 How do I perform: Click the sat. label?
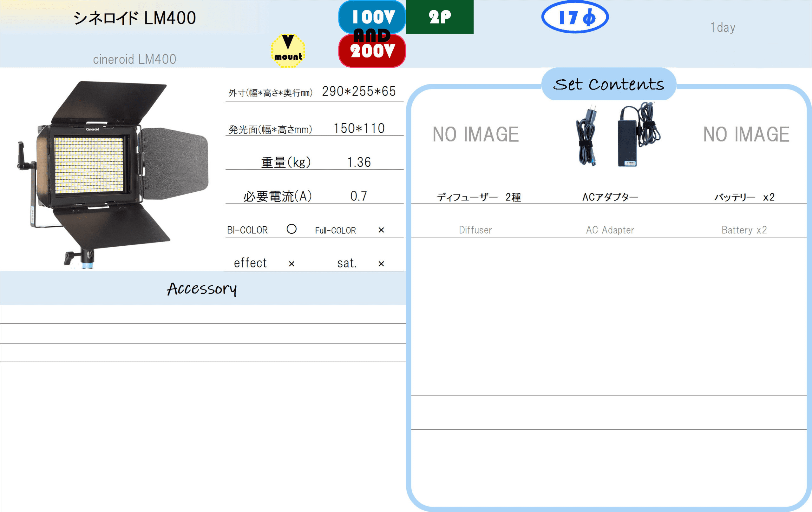pyautogui.click(x=347, y=263)
